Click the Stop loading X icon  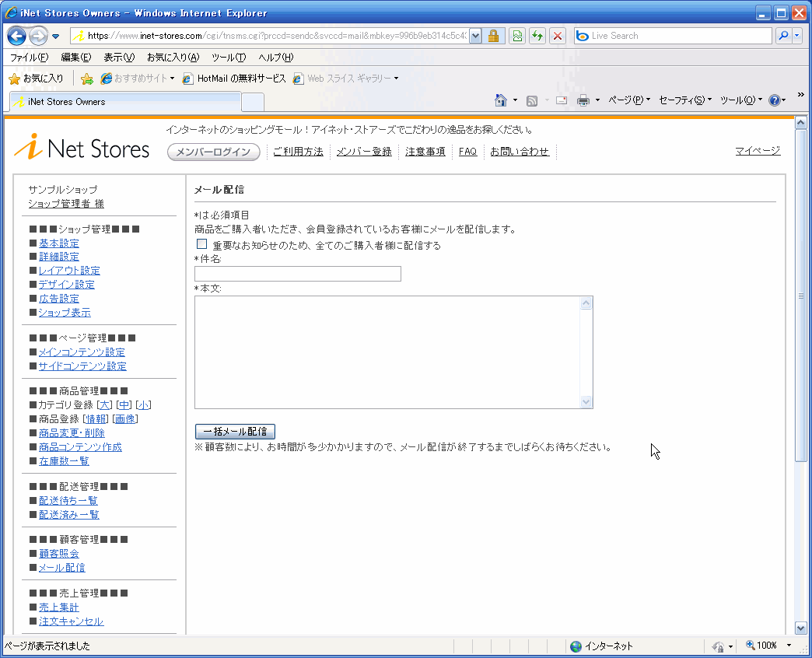558,36
